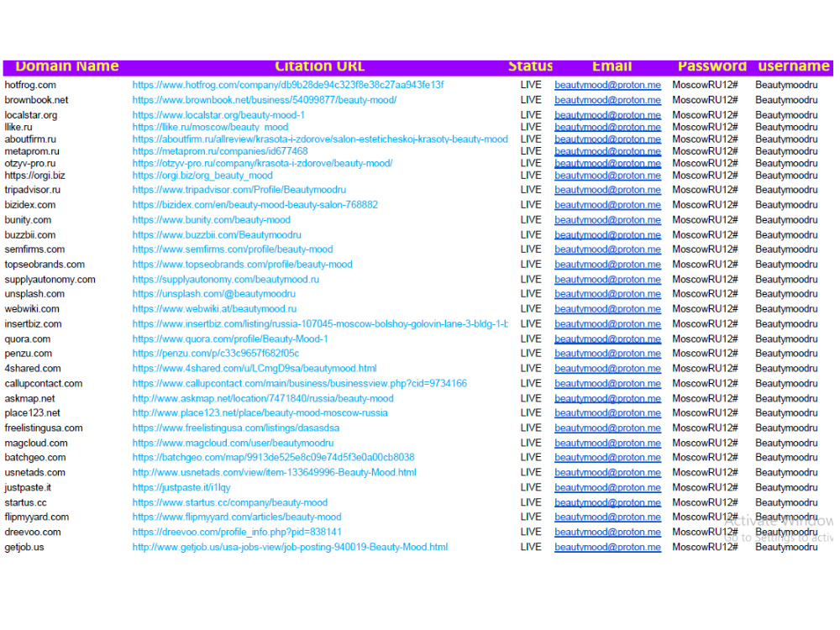
Task: Select the webwiki.com domain cell
Action: 32,308
